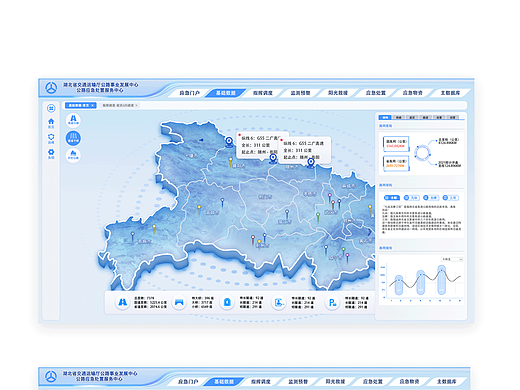
Task: Select the highlighted blue tunnel layer round button
Action: [73, 138]
